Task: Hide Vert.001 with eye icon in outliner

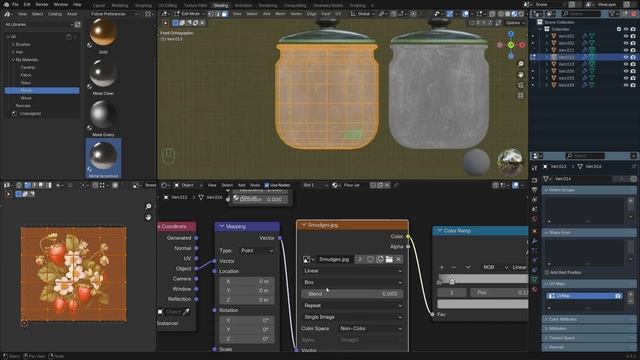Action: click(x=625, y=36)
